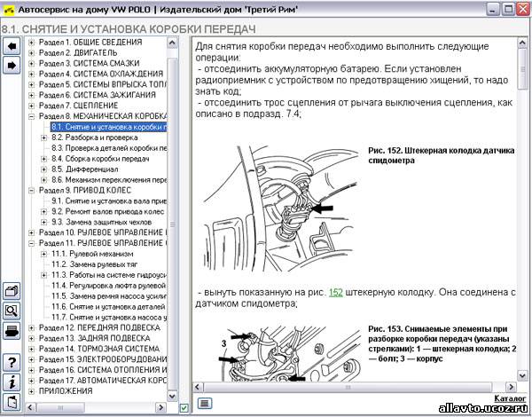532x417 pixels.
Task: Expand Раздел 7. СЦЕПЛЕНИЕ node
Action: point(31,106)
